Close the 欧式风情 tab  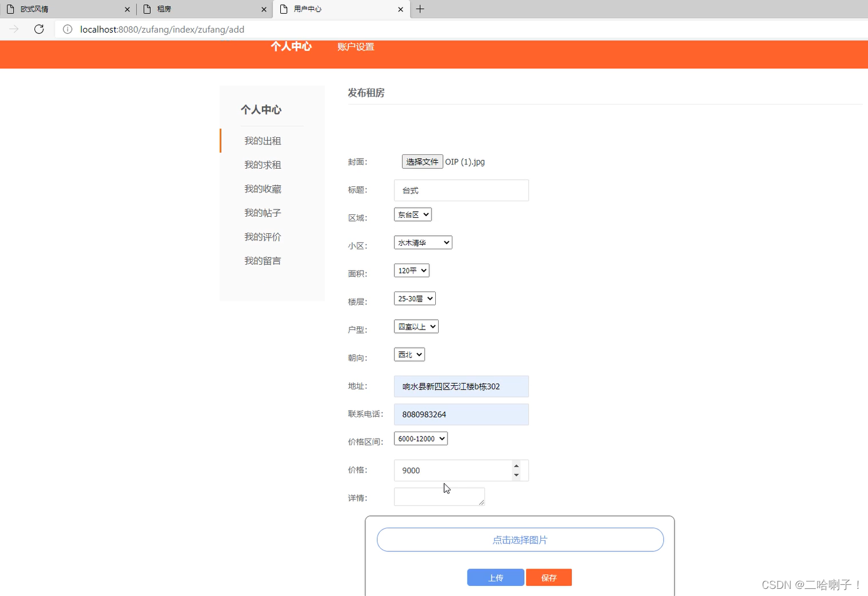(x=126, y=9)
